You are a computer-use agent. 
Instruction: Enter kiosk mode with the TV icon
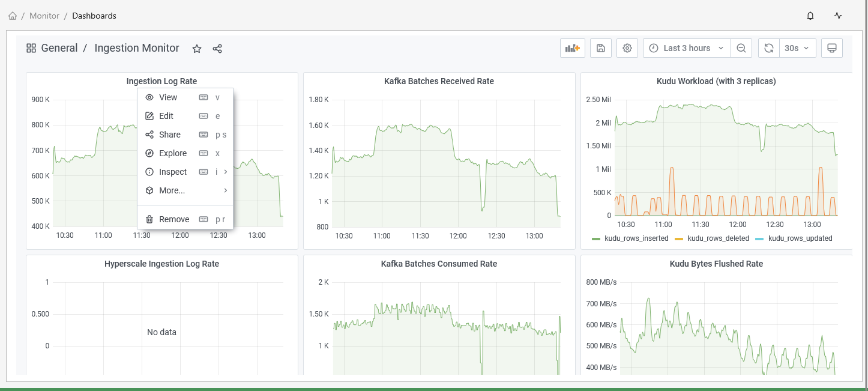tap(832, 47)
